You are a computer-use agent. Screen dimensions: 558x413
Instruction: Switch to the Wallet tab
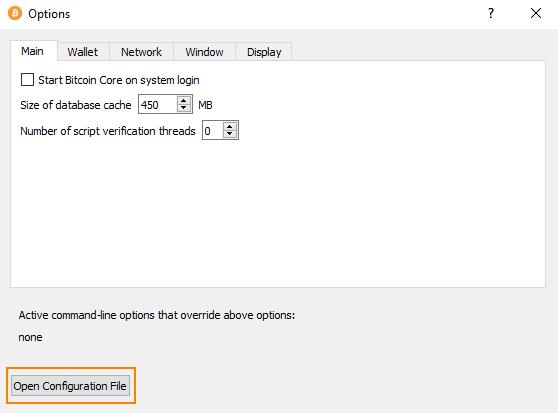pos(83,52)
